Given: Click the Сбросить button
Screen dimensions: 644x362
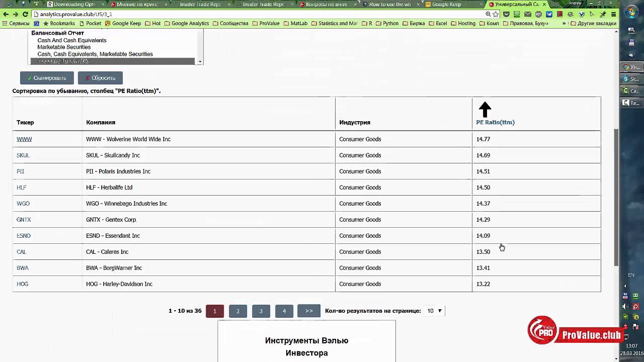Looking at the screenshot, I should click(x=100, y=78).
